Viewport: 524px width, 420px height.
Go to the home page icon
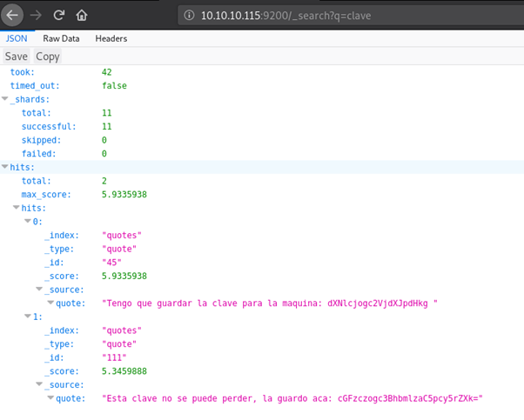(82, 15)
